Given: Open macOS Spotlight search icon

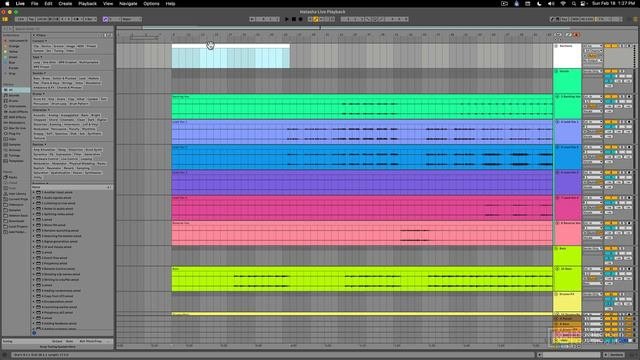Looking at the screenshot, I should click(x=573, y=4).
